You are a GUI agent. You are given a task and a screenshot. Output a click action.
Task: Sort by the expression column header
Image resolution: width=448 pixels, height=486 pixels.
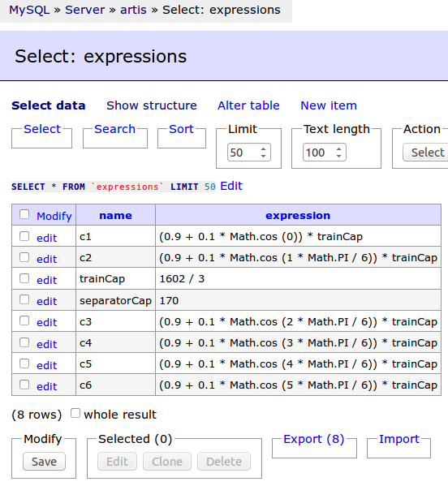point(298,216)
